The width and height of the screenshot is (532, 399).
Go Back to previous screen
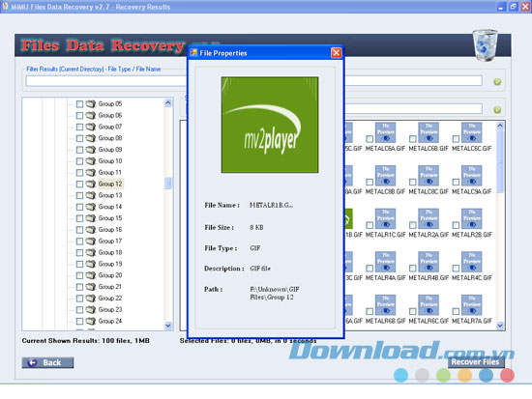(x=47, y=362)
